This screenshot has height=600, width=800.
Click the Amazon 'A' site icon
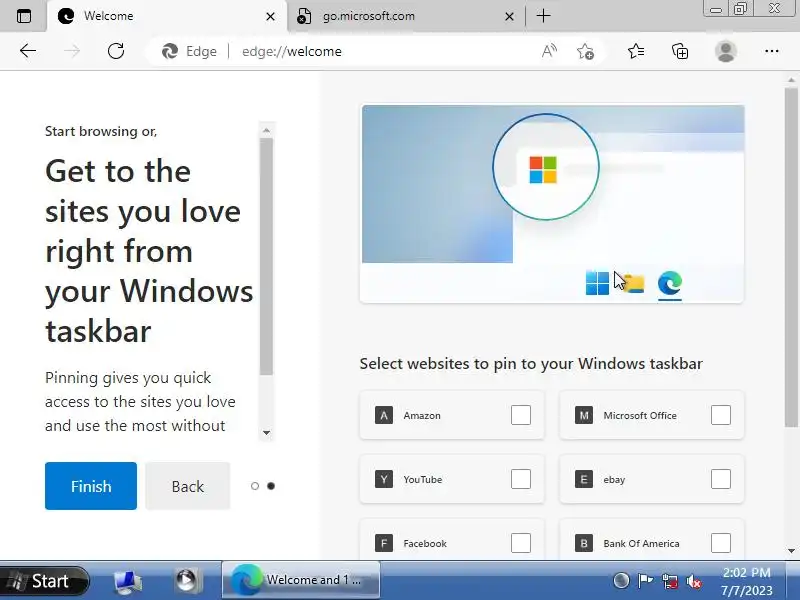(384, 415)
